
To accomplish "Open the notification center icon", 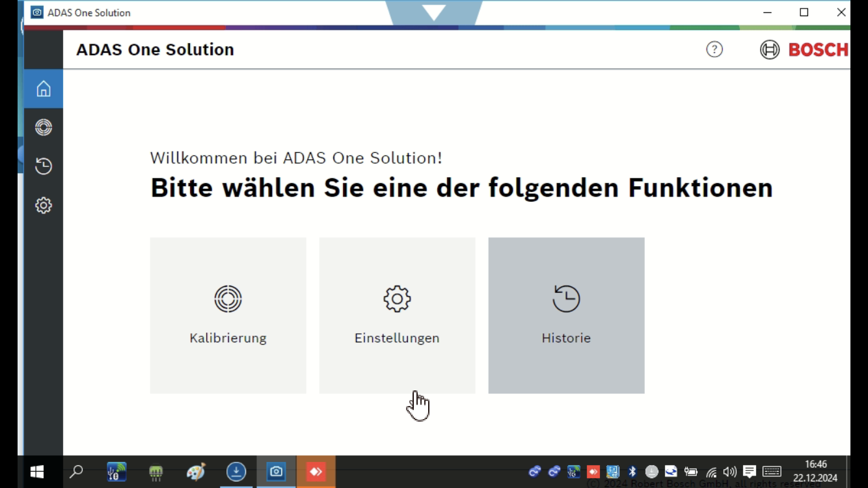I will coord(750,472).
